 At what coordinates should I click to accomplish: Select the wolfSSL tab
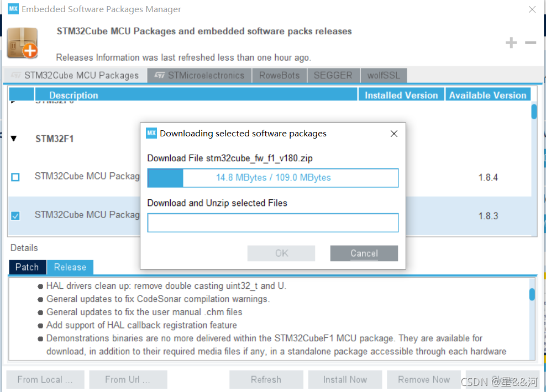(384, 75)
